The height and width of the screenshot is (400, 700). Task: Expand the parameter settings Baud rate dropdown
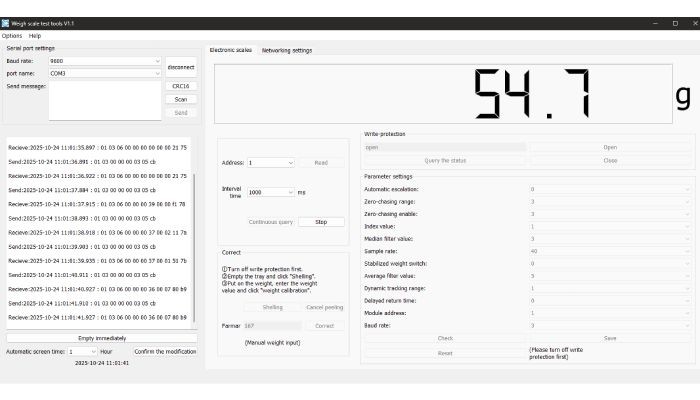610,325
